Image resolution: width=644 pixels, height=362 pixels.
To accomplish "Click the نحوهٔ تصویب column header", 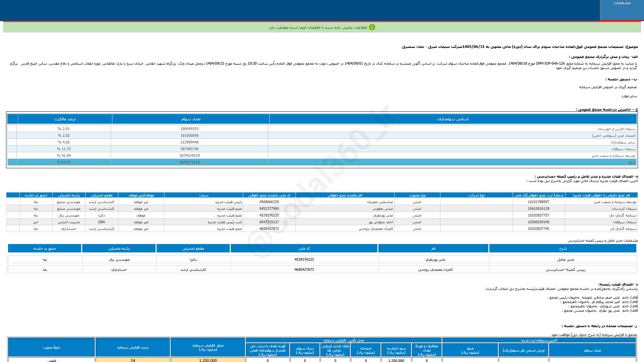I will click(52, 347).
